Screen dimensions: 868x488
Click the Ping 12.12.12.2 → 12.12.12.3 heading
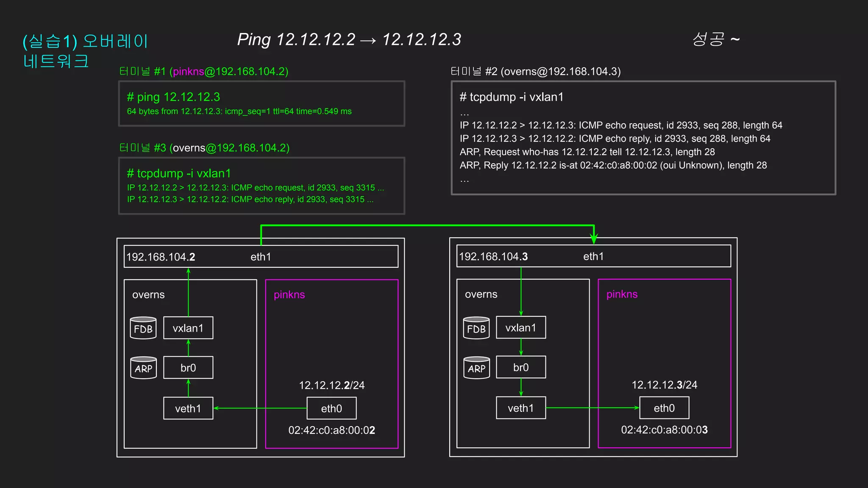point(349,39)
